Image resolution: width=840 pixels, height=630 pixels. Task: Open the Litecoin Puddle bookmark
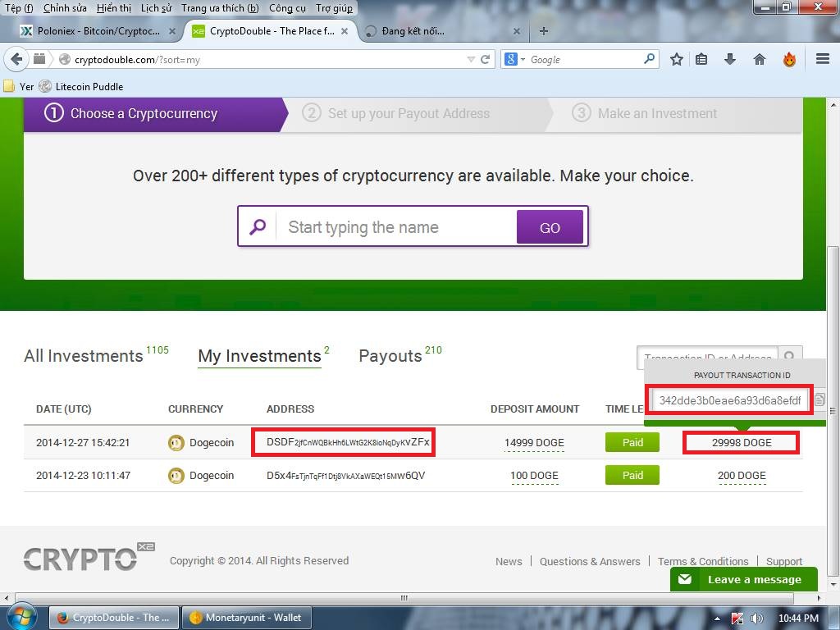tap(81, 86)
